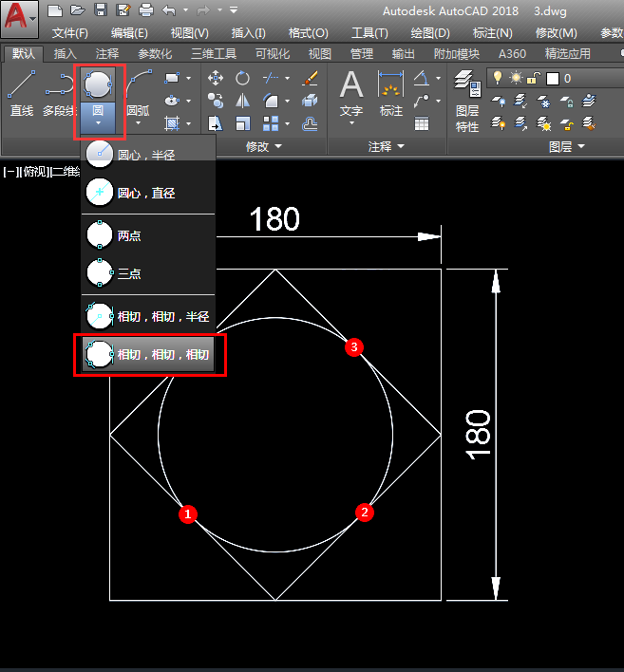The width and height of the screenshot is (624, 672).
Task: Create a new drawing from quick access
Action: click(x=55, y=10)
